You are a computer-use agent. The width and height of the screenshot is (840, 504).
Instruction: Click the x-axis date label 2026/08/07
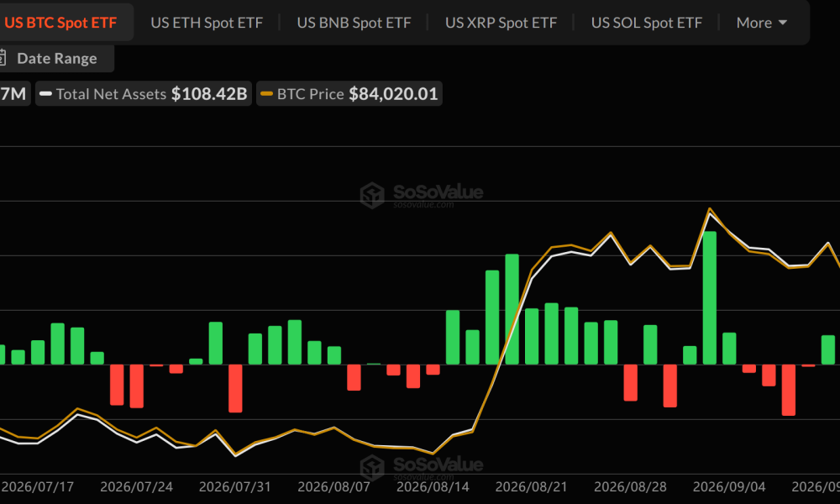coord(333,487)
